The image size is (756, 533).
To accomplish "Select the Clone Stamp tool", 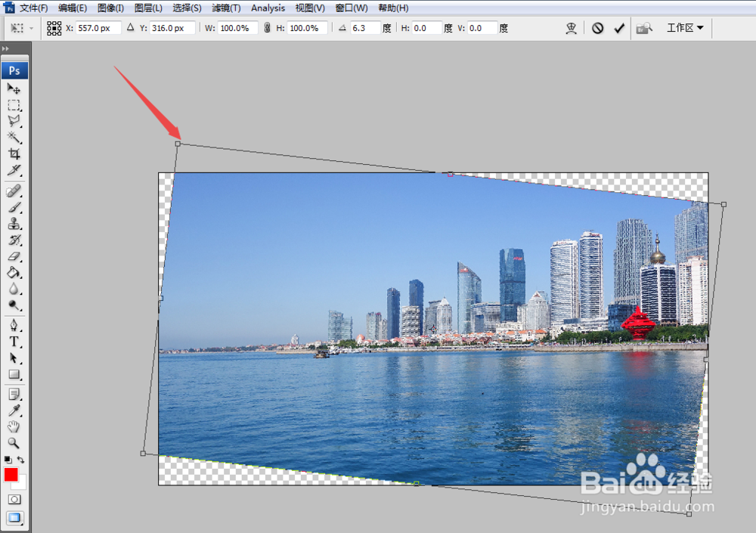I will (14, 222).
